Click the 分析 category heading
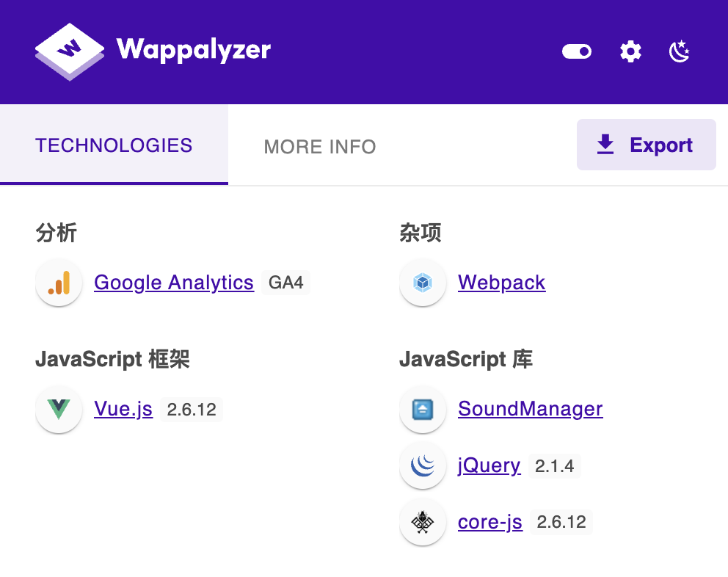The height and width of the screenshot is (577, 728). click(57, 232)
